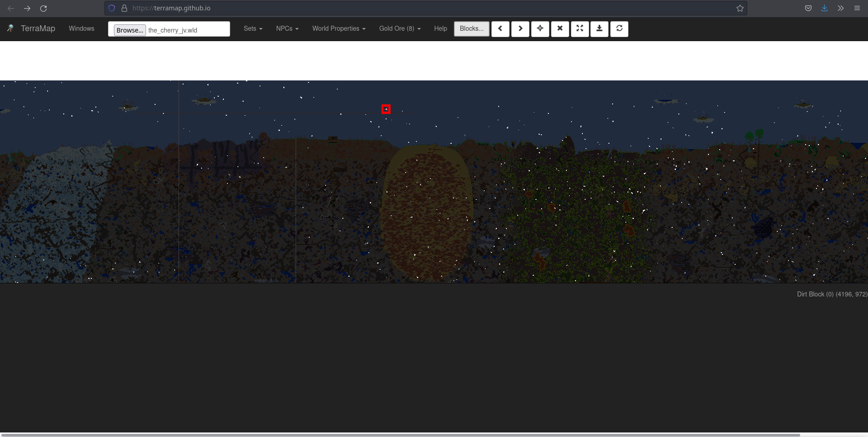Open the Help menu
Image resolution: width=868 pixels, height=437 pixels.
[x=440, y=28]
